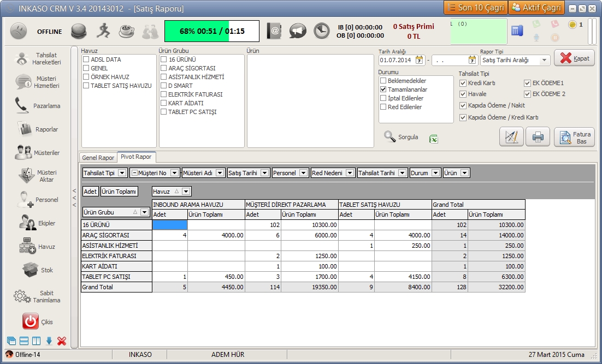Open the end date calendar picker
The image size is (602, 364).
click(x=472, y=60)
